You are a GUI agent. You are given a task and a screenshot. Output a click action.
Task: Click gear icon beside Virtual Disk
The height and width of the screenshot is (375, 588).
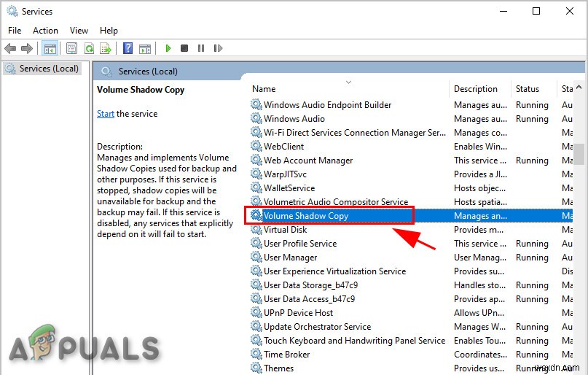(256, 229)
